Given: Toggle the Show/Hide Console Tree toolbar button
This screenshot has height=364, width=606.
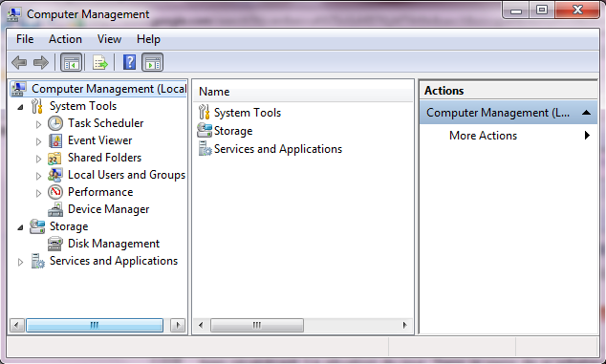Looking at the screenshot, I should click(72, 62).
